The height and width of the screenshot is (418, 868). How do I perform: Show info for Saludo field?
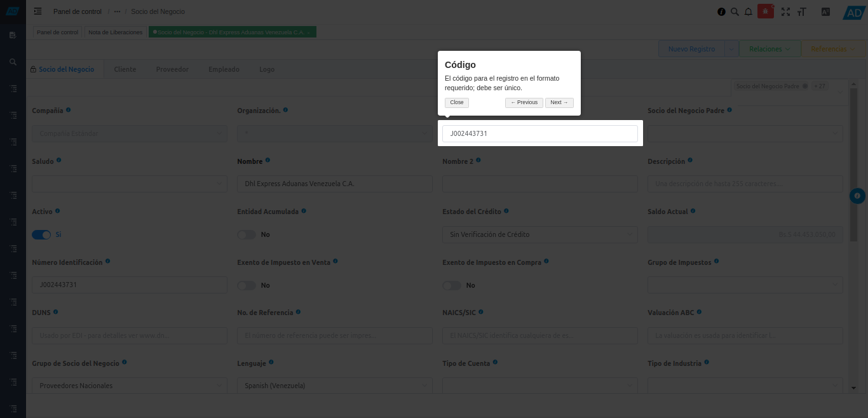[58, 161]
